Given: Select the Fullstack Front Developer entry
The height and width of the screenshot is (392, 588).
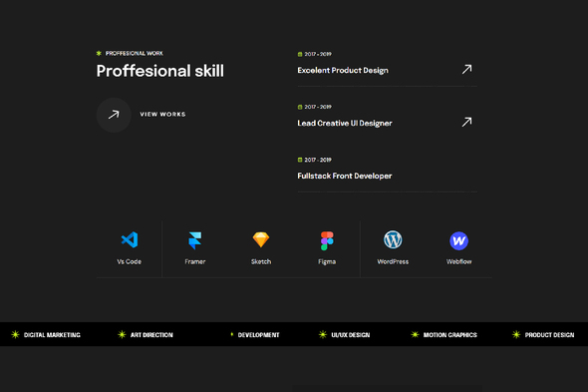Looking at the screenshot, I should pyautogui.click(x=345, y=176).
